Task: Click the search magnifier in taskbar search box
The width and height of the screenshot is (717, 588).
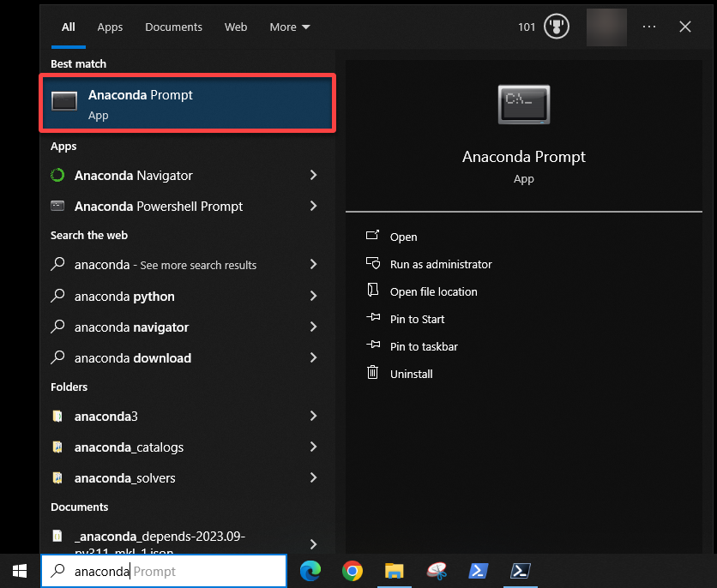Action: [x=57, y=571]
